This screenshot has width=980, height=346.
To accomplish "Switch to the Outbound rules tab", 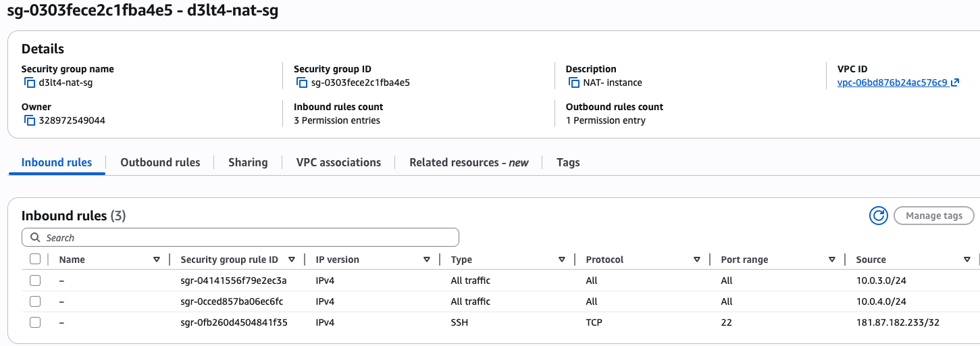I will [x=160, y=162].
